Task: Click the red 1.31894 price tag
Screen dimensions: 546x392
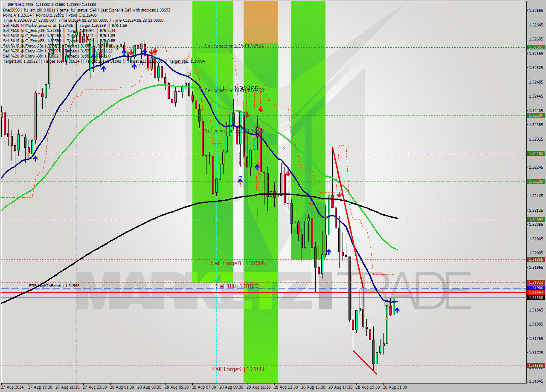Action: (536, 292)
